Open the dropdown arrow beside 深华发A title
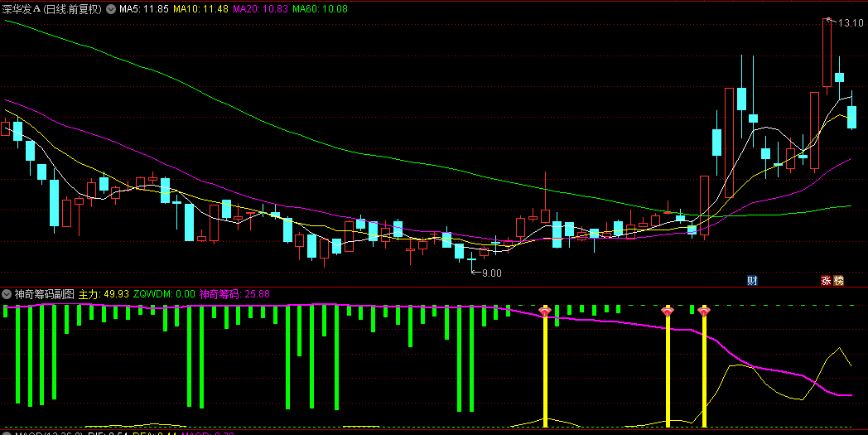Viewport: 868px width, 435px height. 110,9
